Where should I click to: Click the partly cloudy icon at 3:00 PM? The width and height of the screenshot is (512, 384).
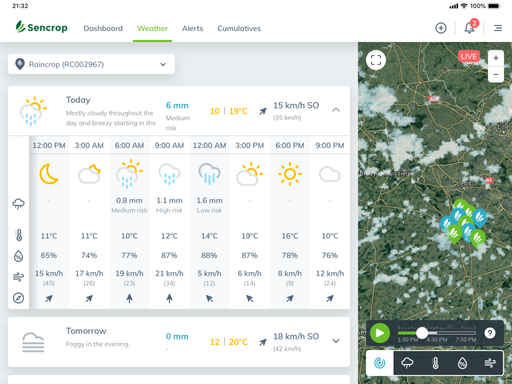click(250, 174)
